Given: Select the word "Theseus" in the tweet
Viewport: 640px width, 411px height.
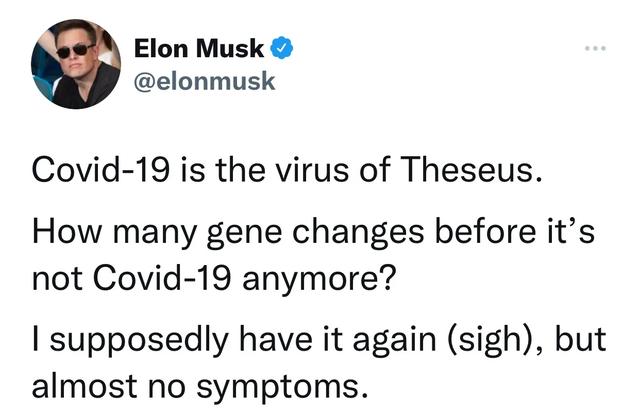Looking at the screenshot, I should [471, 169].
